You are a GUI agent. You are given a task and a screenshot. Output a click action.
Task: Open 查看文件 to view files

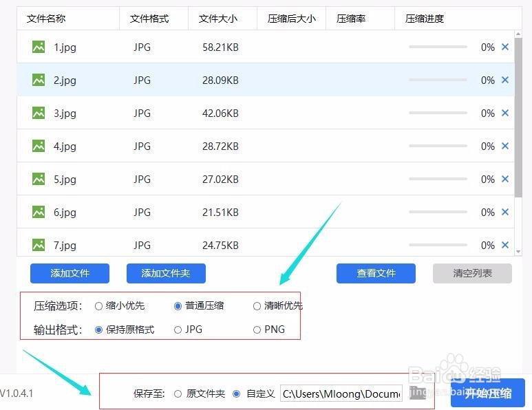(x=376, y=273)
